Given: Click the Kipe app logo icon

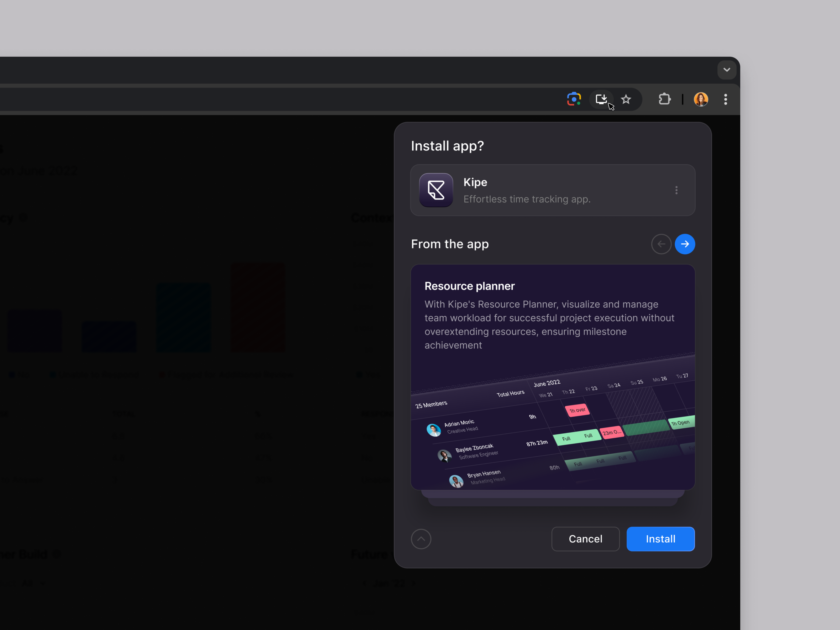Looking at the screenshot, I should [x=436, y=190].
